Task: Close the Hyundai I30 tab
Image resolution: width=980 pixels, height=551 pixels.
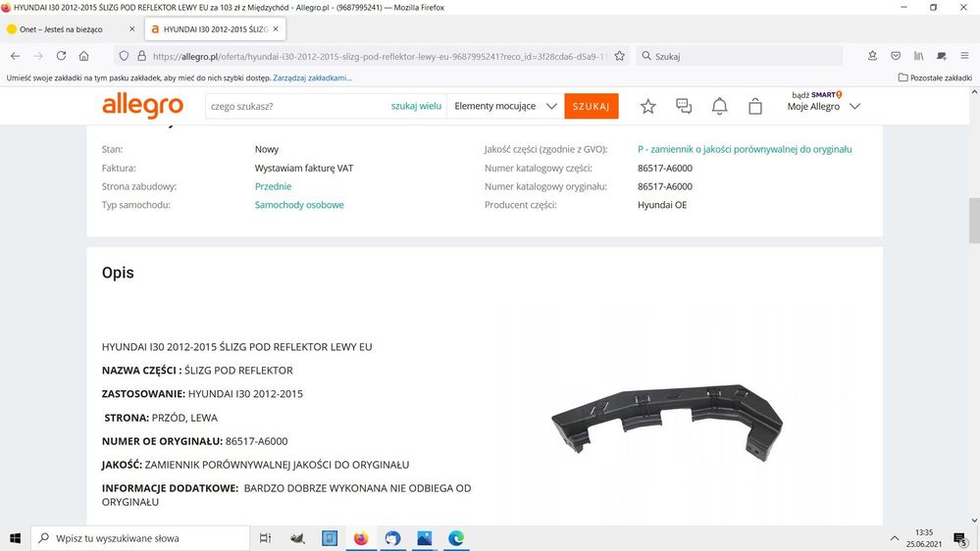Action: pos(276,29)
